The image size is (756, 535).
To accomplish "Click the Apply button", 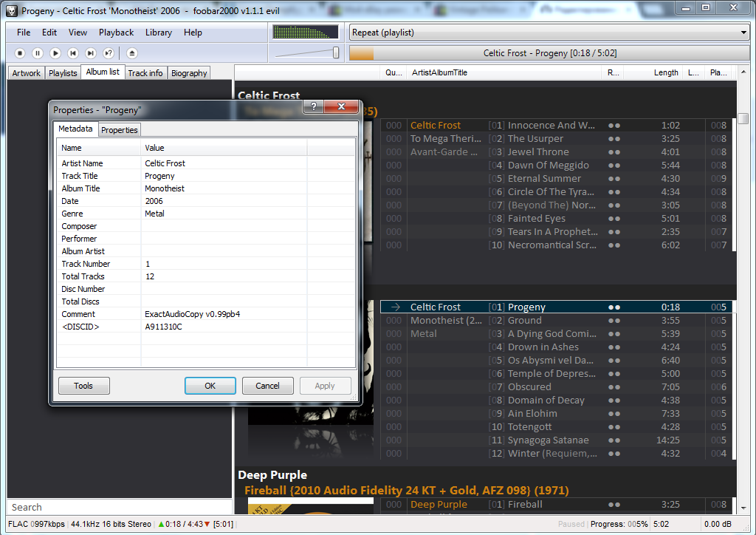I will point(325,386).
